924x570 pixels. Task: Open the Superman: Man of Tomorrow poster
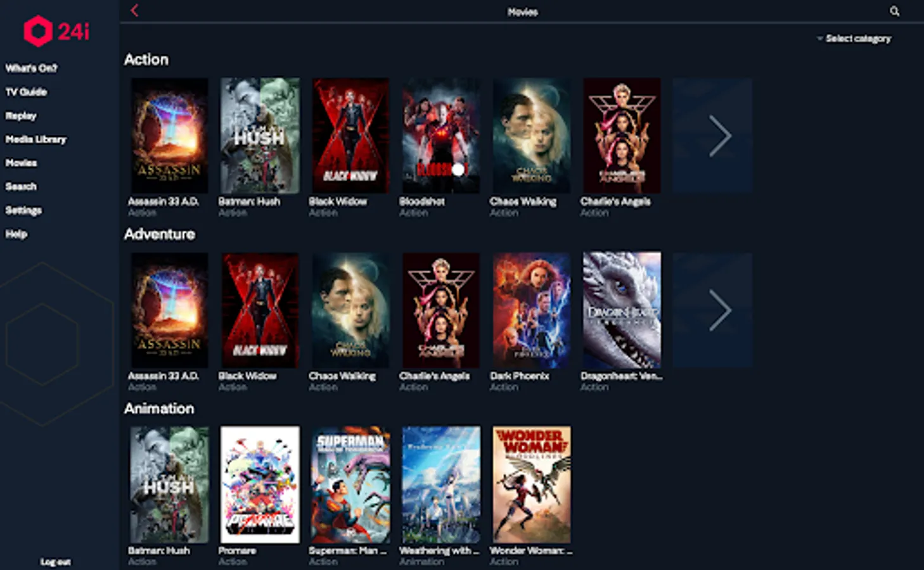point(350,484)
